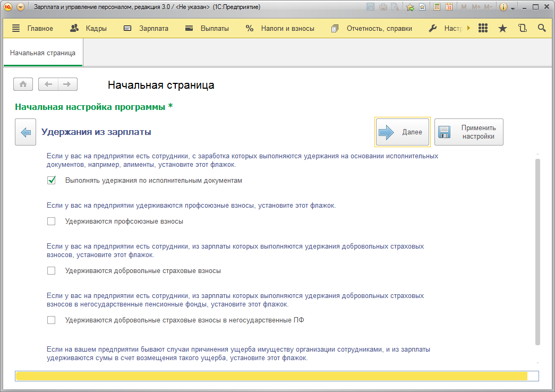The height and width of the screenshot is (392, 555).
Task: Open the calendar icon in title bar
Action: click(x=449, y=7)
